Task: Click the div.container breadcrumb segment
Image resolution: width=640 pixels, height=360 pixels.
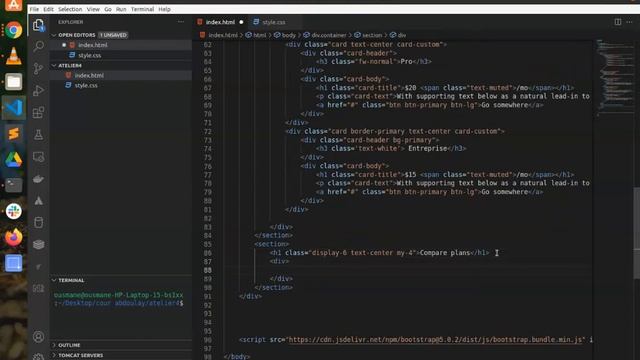Action: coord(329,35)
